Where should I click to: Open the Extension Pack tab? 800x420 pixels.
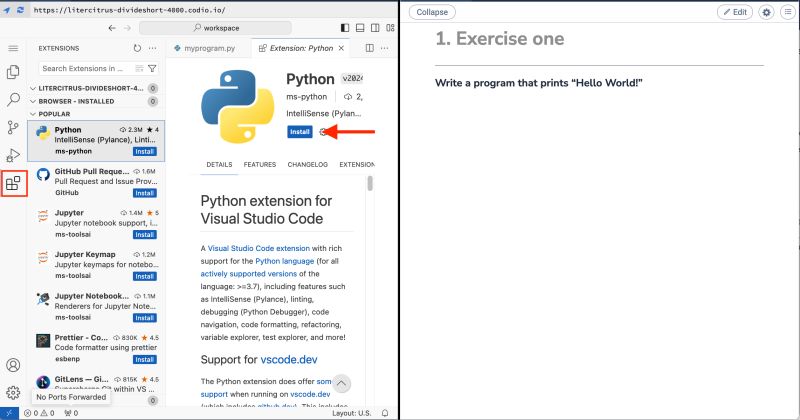point(357,164)
